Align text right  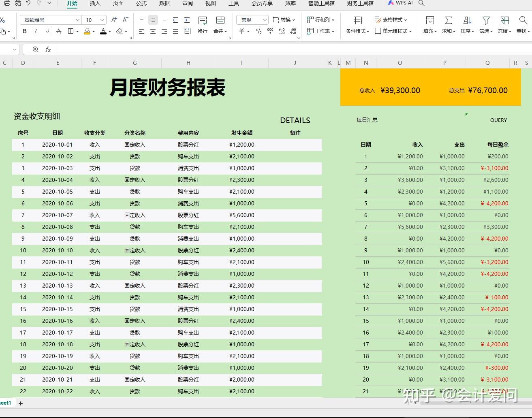tap(164, 31)
